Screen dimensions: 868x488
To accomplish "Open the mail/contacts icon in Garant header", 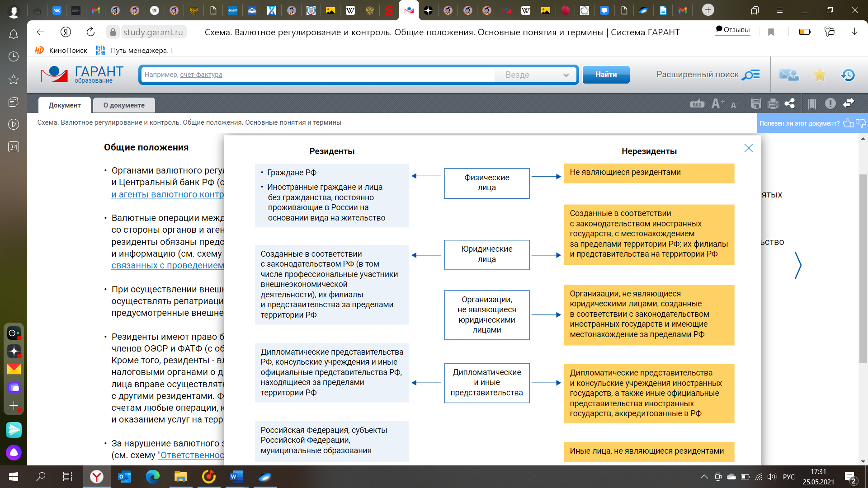I will click(x=789, y=75).
